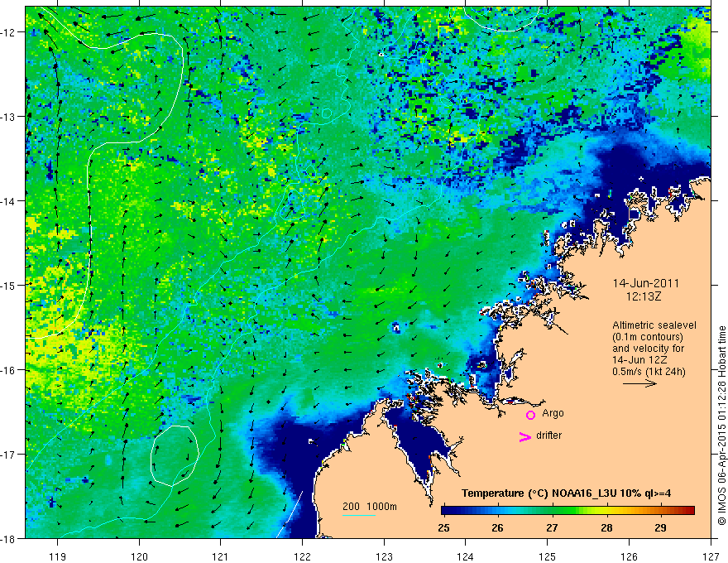
Task: Click the magenta Argo circle legend symbol
Action: click(530, 415)
